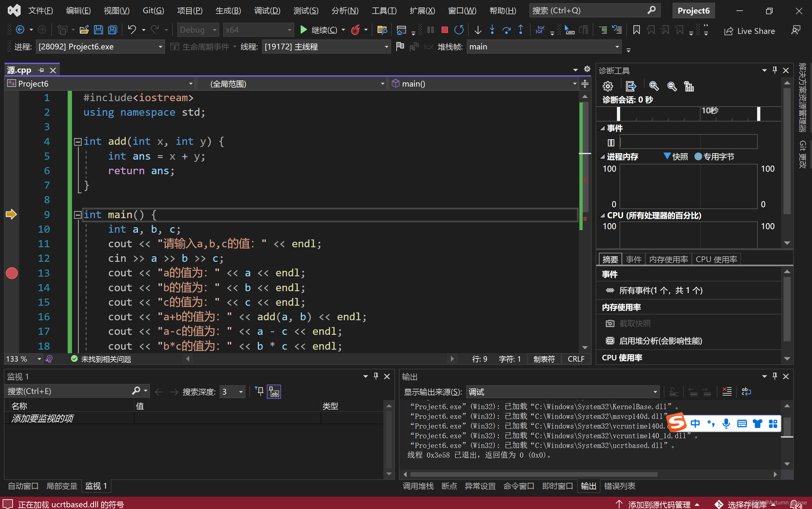Click the 搜索(Ctrl+E) watch search field

tap(67, 391)
